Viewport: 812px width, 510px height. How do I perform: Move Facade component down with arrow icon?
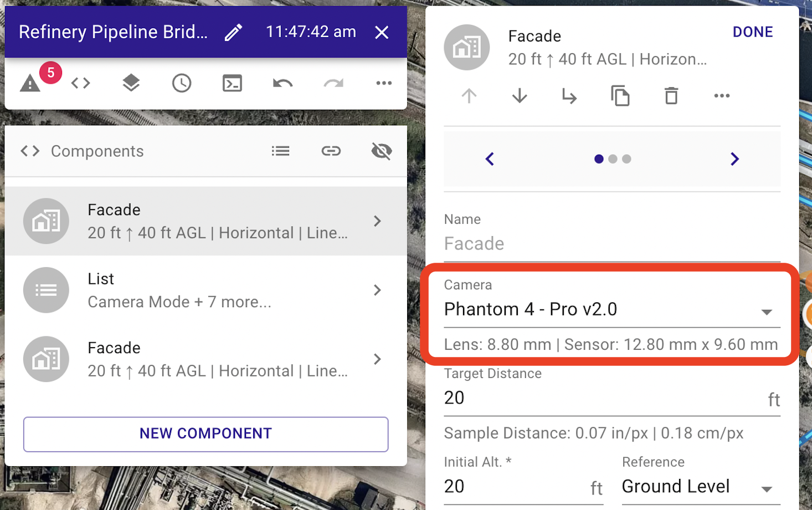tap(520, 96)
